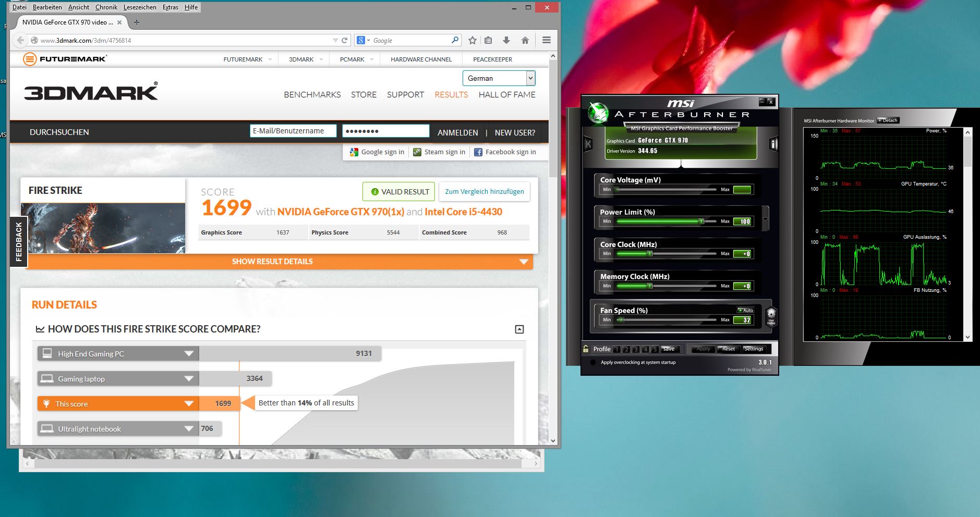Reset Afterburner settings
The width and height of the screenshot is (980, 517).
click(728, 349)
